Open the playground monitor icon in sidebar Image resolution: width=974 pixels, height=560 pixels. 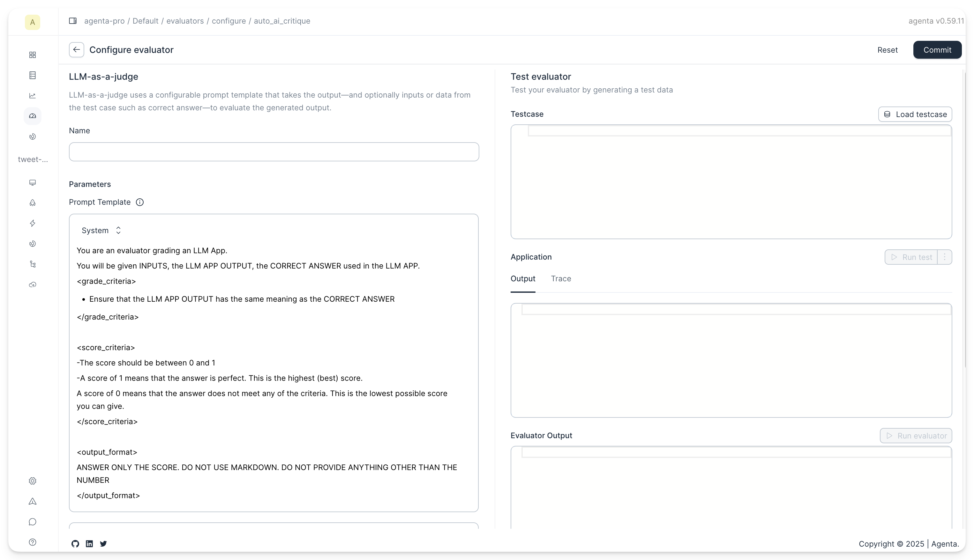[33, 183]
